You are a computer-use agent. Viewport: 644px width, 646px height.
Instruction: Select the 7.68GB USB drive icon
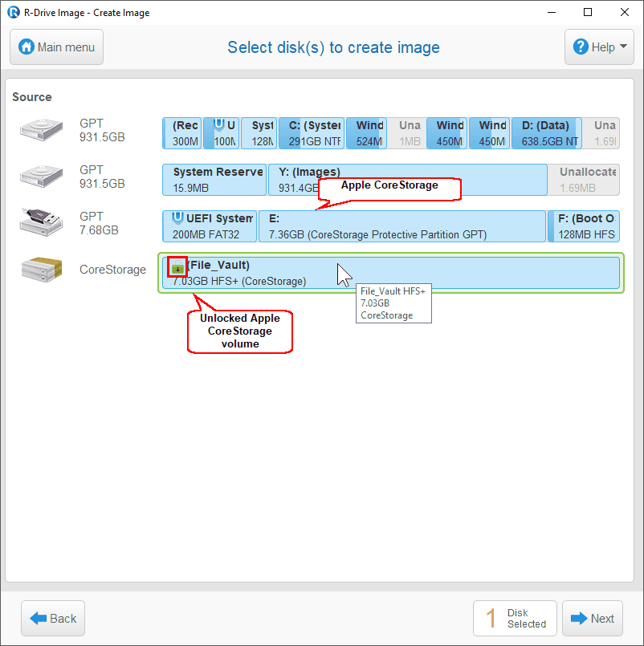(41, 222)
